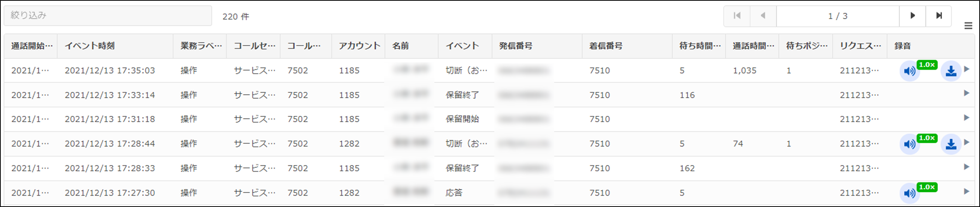This screenshot has height=207, width=980.
Task: Change playback speed 1.0x on first row
Action: tap(927, 65)
